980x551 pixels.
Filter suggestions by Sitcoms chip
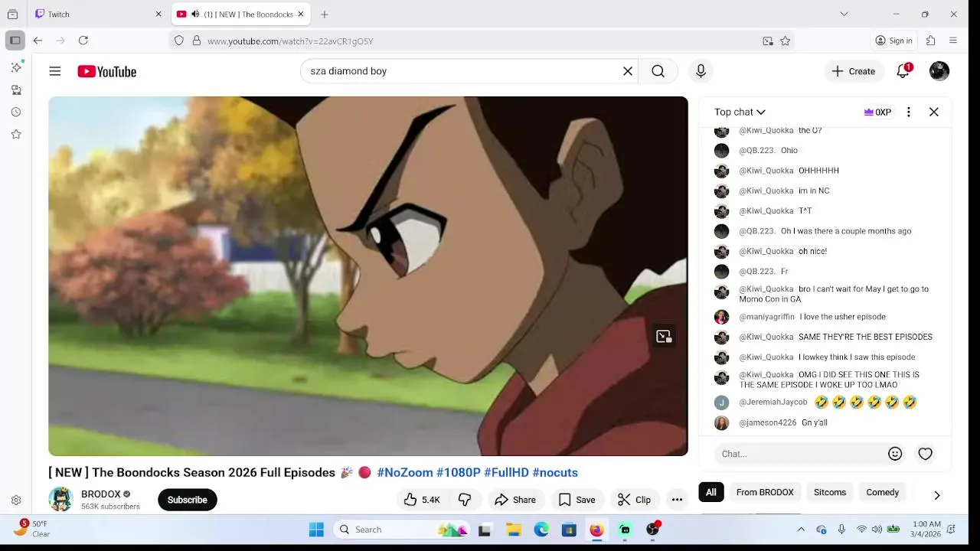pos(830,492)
